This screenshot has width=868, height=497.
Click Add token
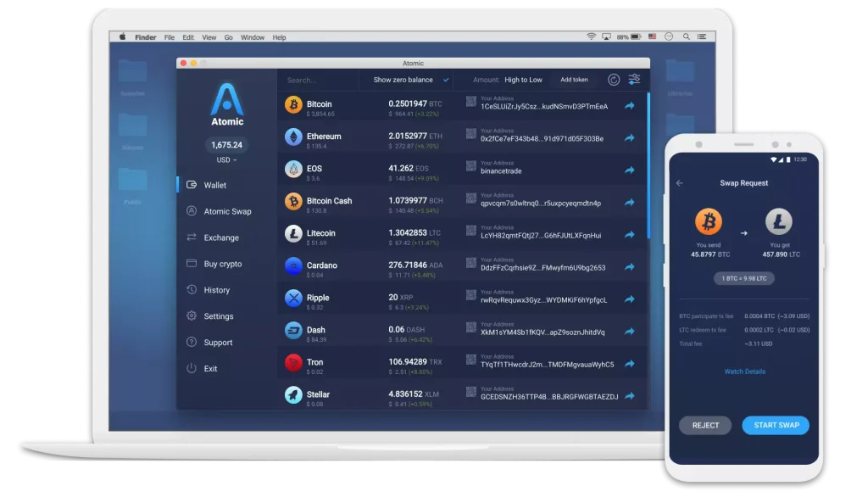point(574,79)
